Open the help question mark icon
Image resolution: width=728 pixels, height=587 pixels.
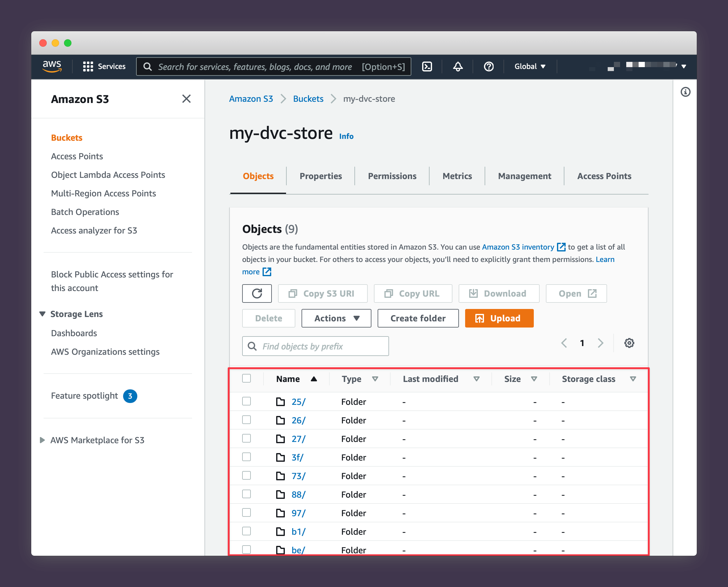[489, 66]
